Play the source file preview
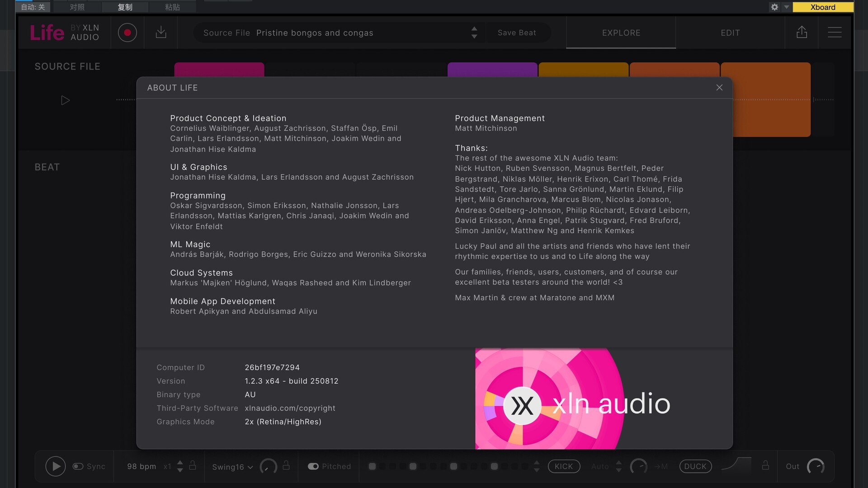 coord(66,100)
